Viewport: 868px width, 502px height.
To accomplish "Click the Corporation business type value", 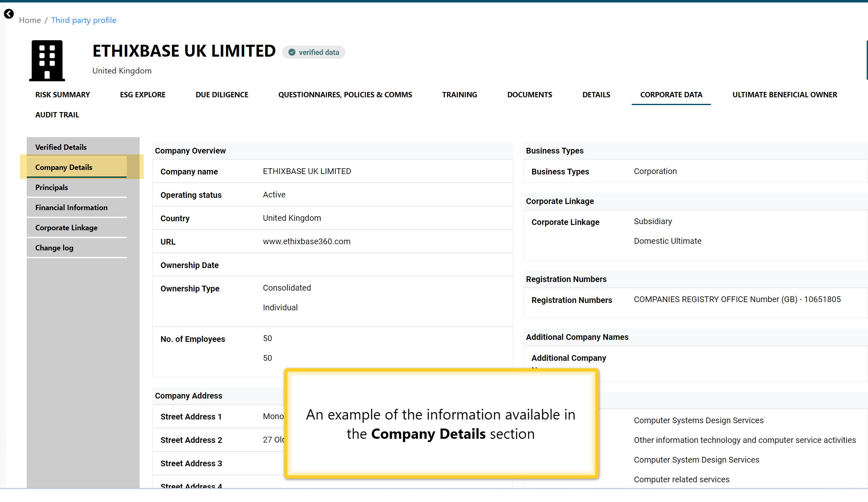I will [655, 171].
